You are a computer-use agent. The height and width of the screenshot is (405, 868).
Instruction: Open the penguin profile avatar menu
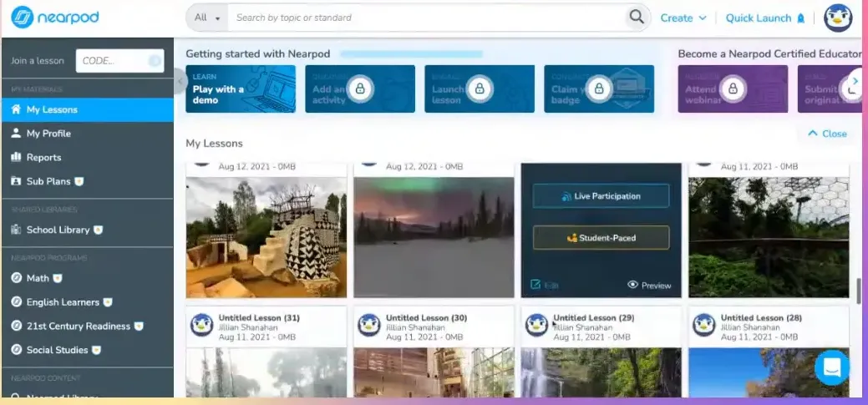pyautogui.click(x=838, y=18)
